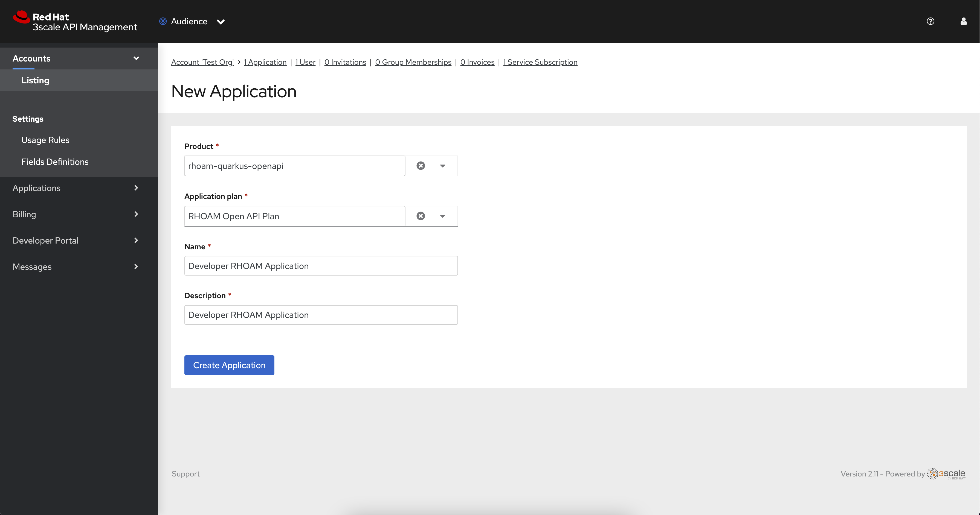The width and height of the screenshot is (980, 515).
Task: Select the Listing sidebar menu item
Action: (x=36, y=80)
